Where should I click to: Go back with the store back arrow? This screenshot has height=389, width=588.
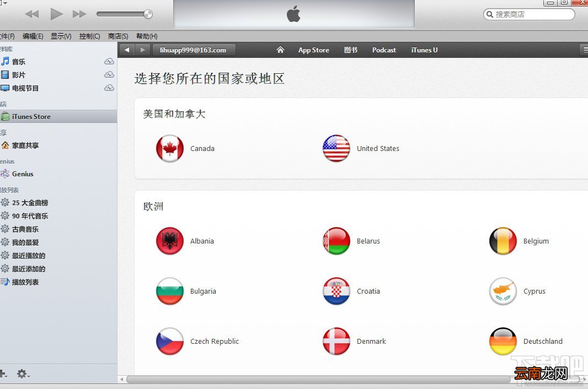click(x=127, y=50)
